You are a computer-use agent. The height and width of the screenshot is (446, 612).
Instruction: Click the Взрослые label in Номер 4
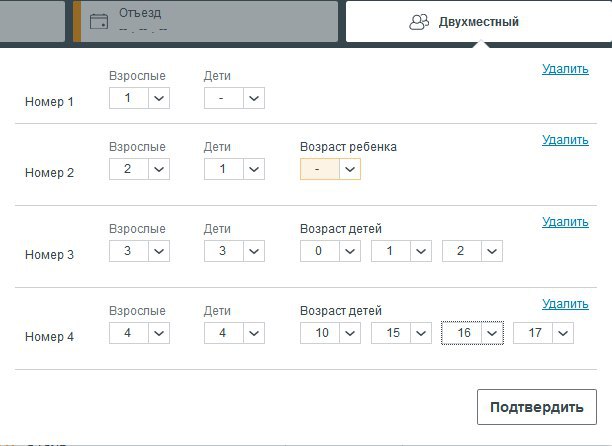point(137,311)
